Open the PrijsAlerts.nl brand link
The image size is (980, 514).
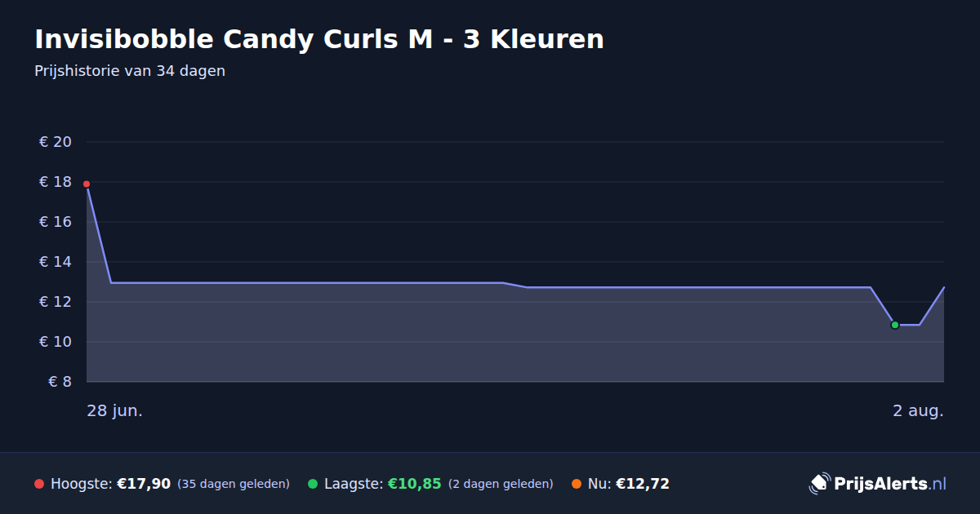click(878, 484)
